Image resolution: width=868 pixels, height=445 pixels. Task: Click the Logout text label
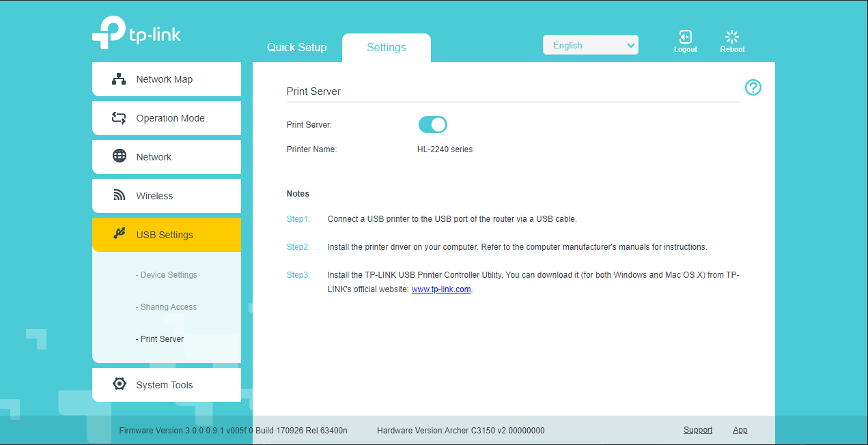tap(686, 49)
